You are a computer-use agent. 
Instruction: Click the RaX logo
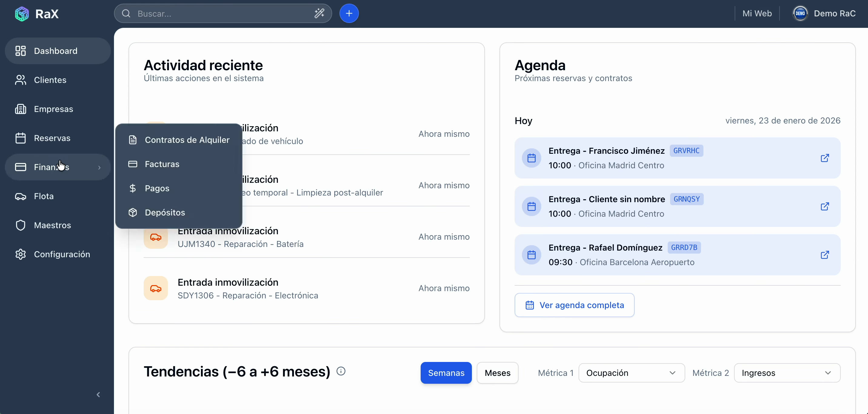click(x=36, y=13)
